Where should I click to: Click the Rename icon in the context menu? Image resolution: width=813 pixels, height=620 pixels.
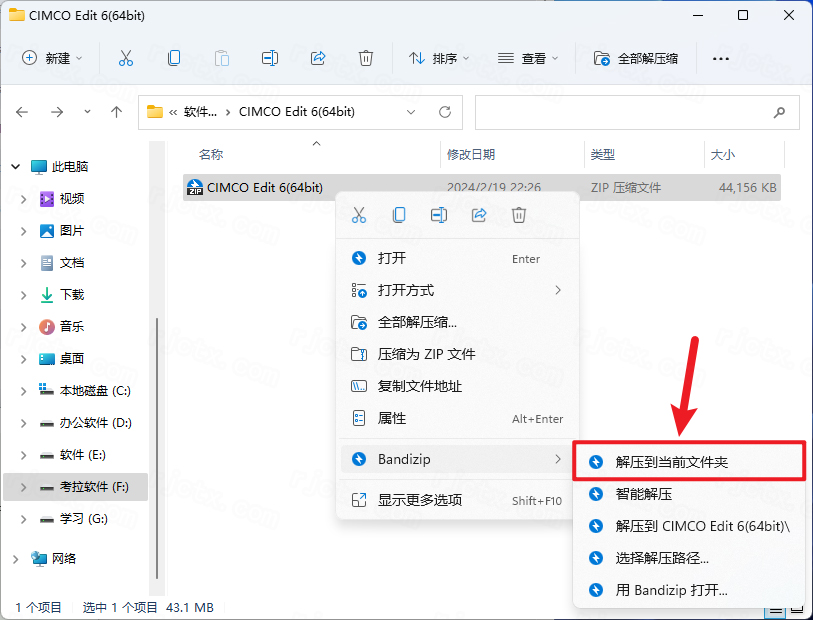439,215
